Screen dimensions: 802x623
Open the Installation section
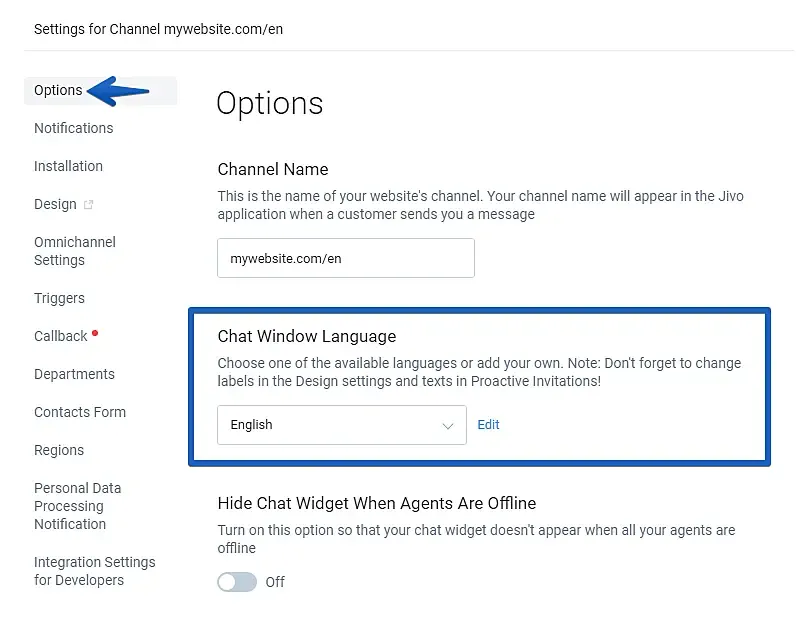(69, 166)
